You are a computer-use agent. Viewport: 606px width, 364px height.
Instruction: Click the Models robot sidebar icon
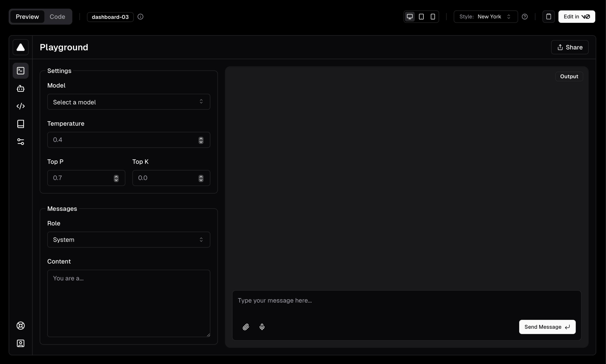pos(21,89)
